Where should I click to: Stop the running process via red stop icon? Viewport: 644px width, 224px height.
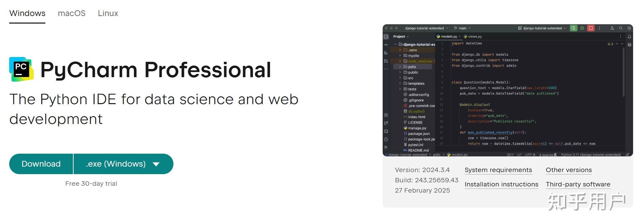(x=591, y=28)
